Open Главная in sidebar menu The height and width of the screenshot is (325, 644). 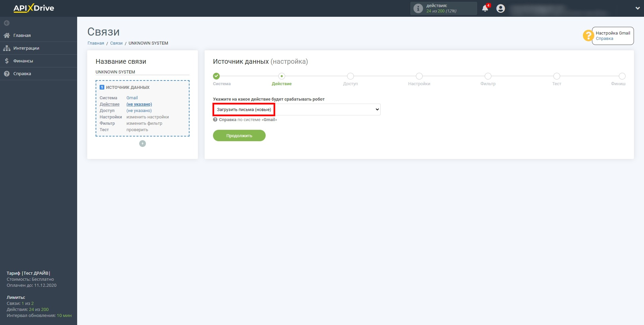[x=22, y=35]
